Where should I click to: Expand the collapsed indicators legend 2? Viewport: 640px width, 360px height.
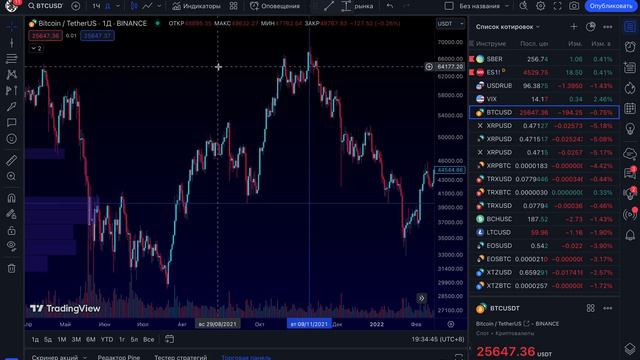(36, 48)
